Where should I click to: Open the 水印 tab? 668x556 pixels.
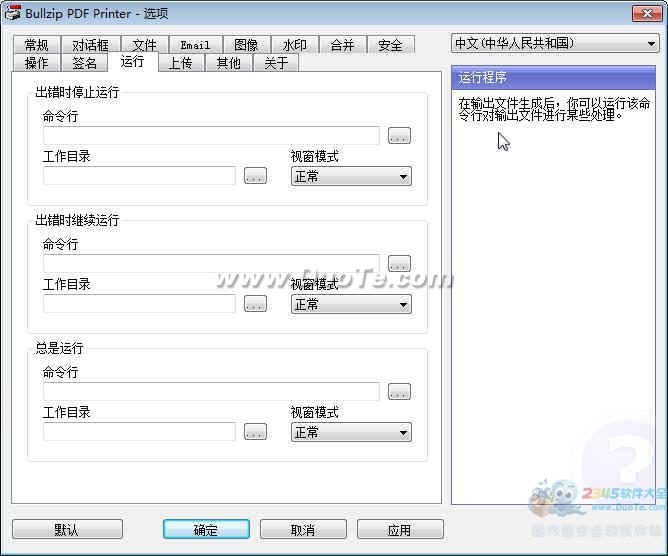[295, 45]
